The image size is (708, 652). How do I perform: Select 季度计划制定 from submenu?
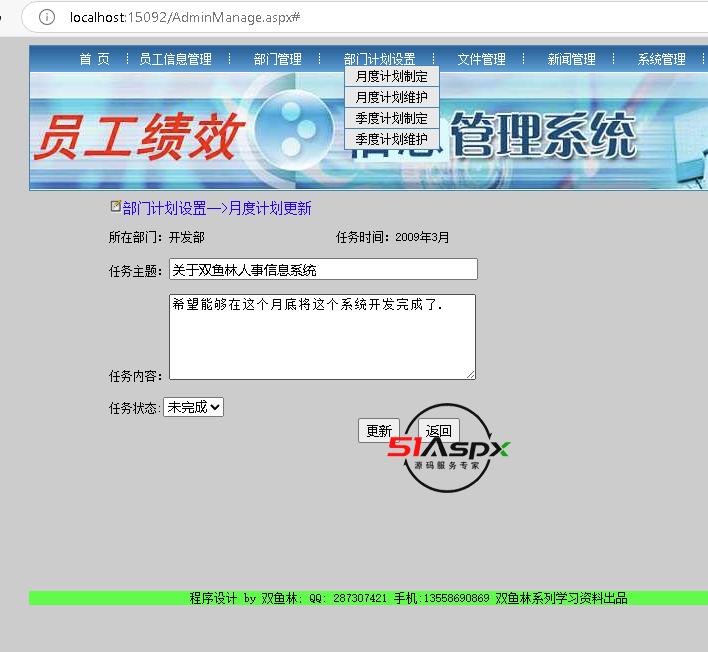click(391, 118)
